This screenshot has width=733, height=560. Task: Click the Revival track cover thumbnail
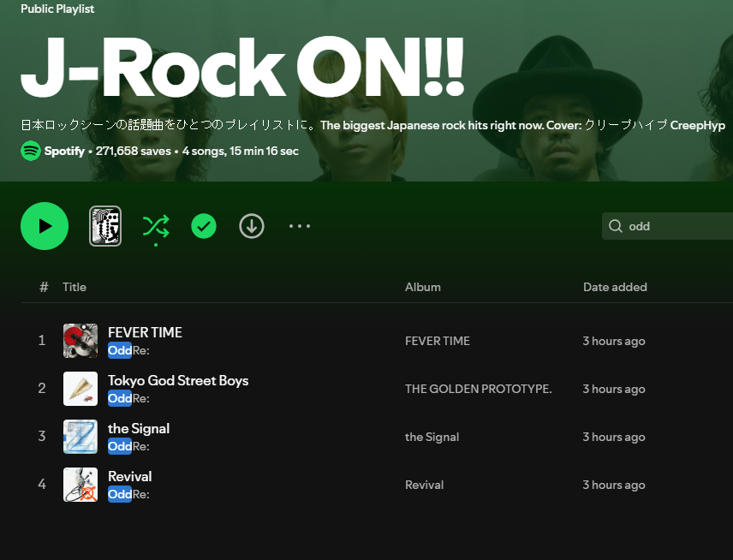point(80,485)
